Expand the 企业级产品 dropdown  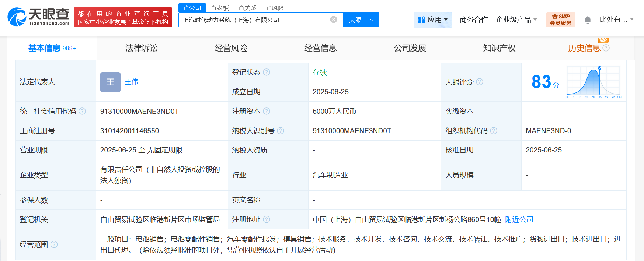coord(516,20)
